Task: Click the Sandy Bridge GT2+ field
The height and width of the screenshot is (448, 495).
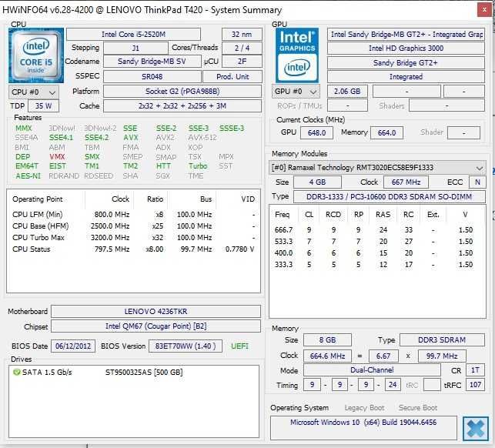Action: click(x=406, y=63)
